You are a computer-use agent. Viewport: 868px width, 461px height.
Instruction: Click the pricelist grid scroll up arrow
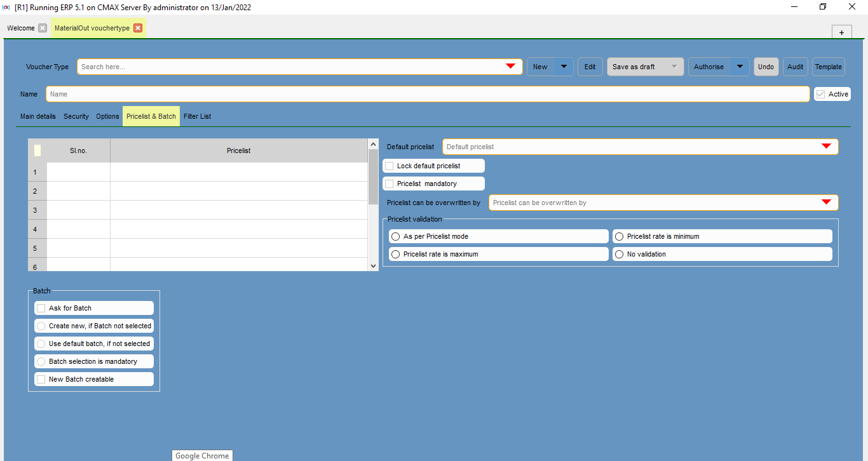point(373,144)
